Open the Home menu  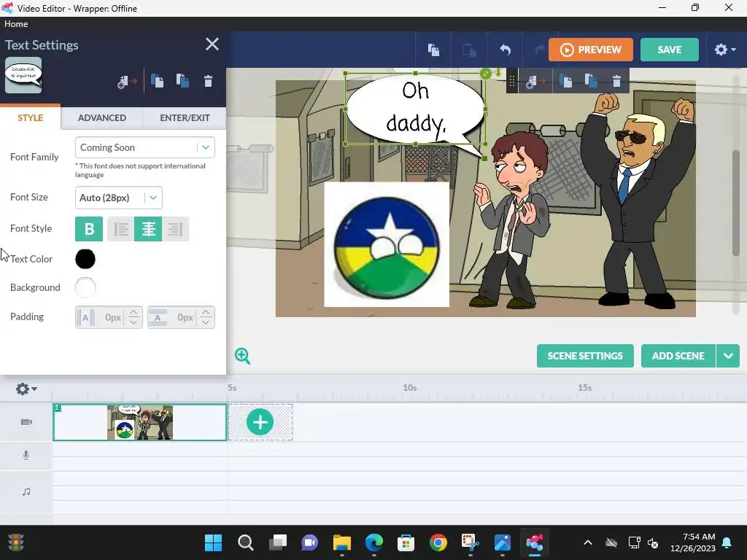[16, 24]
